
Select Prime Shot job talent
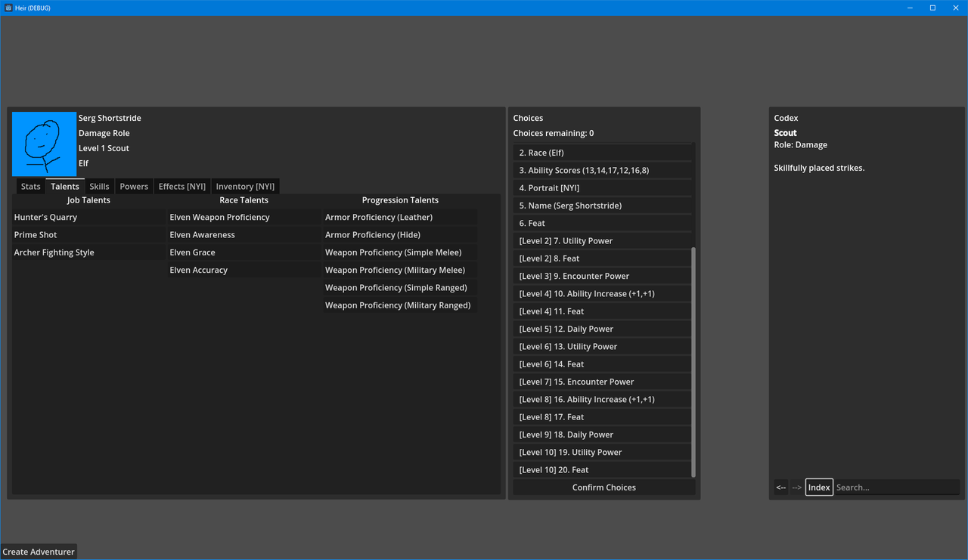[88, 235]
